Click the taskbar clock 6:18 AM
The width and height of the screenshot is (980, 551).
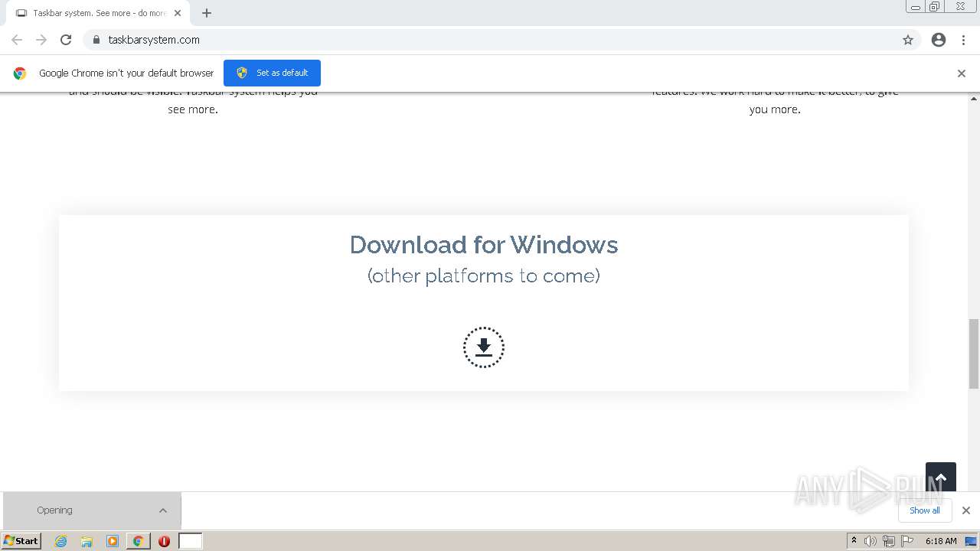[941, 541]
